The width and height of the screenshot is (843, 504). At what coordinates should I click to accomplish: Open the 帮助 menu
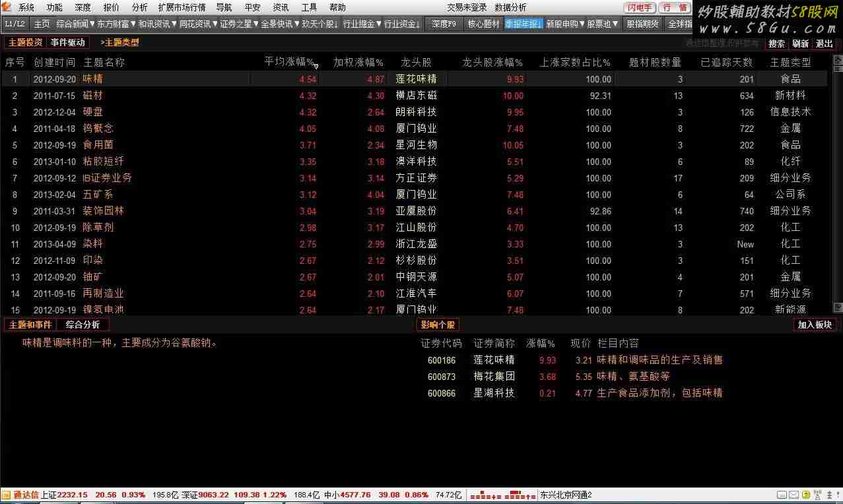tap(337, 8)
